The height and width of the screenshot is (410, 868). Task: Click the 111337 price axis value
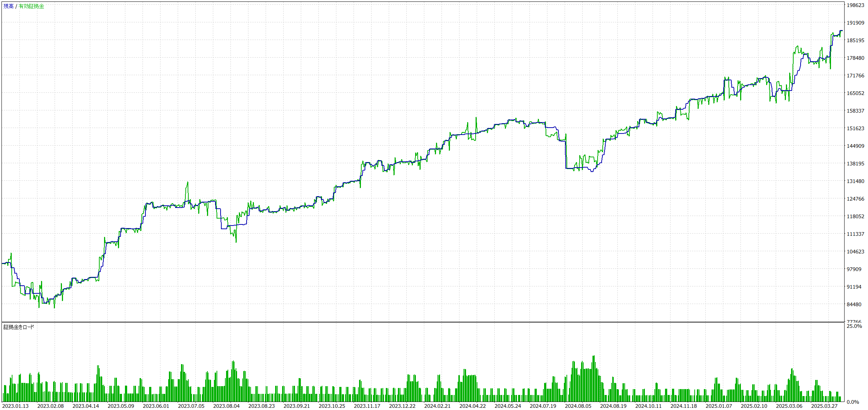pos(855,234)
